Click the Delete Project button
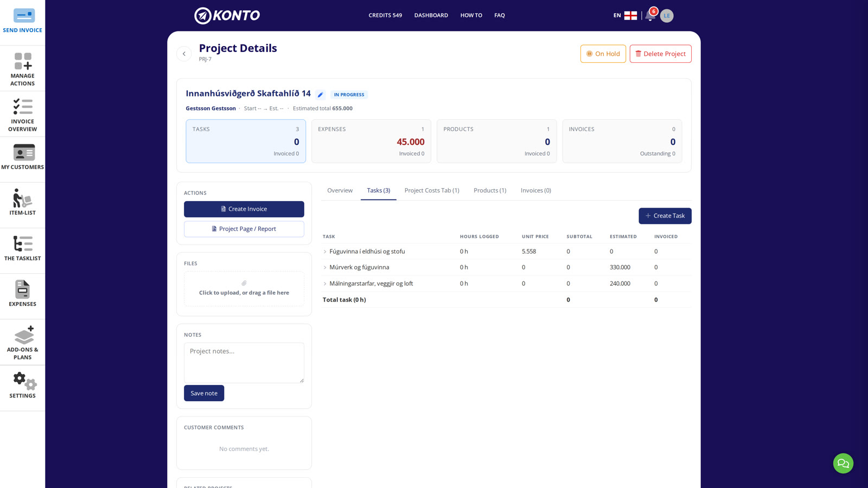This screenshot has height=488, width=868. (x=661, y=54)
